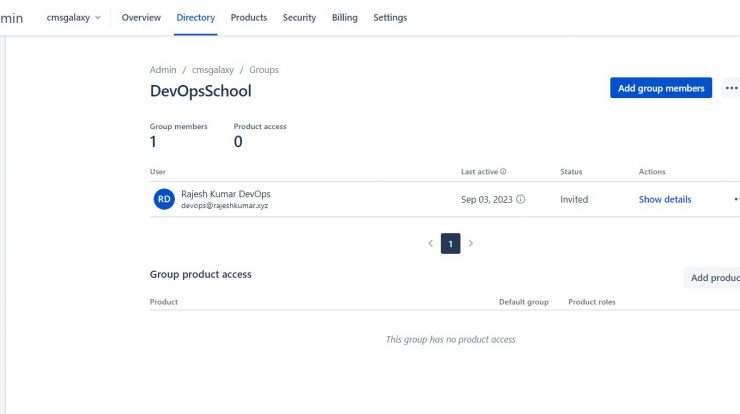Screen dimensions: 740x414
Task: Click Add group members button
Action: (661, 88)
